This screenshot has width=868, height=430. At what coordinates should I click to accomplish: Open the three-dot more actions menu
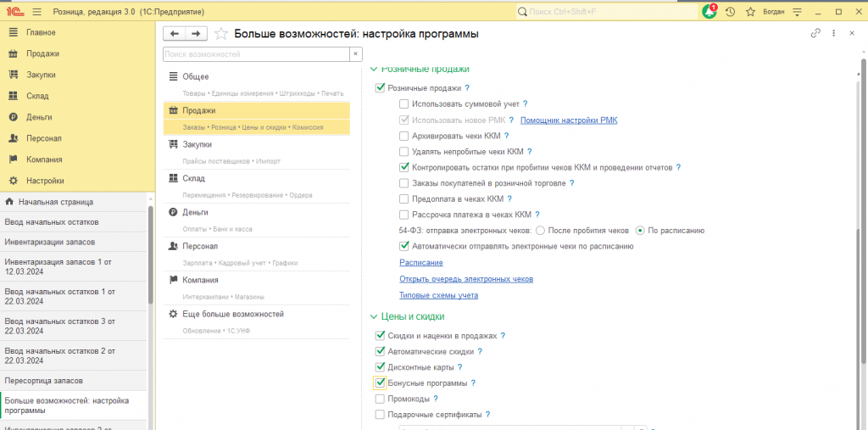834,33
